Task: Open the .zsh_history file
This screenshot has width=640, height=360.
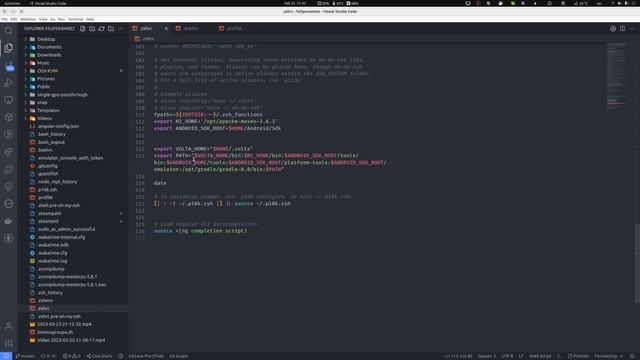Action: click(50, 293)
